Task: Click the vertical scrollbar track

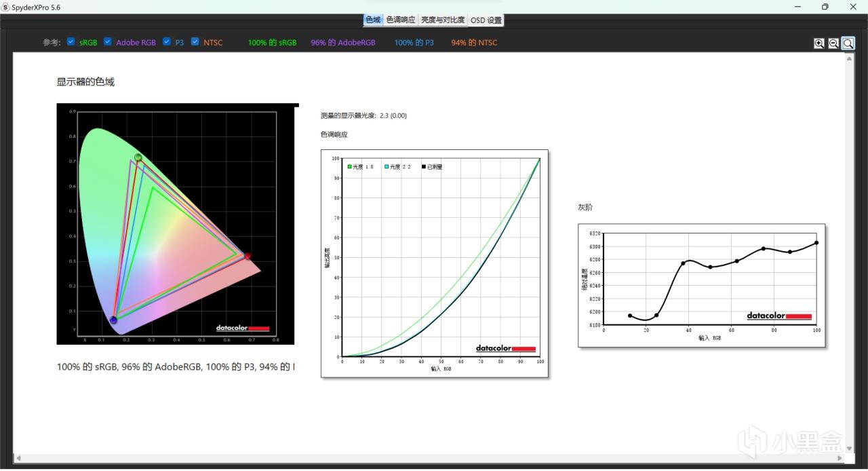Action: tap(850, 254)
